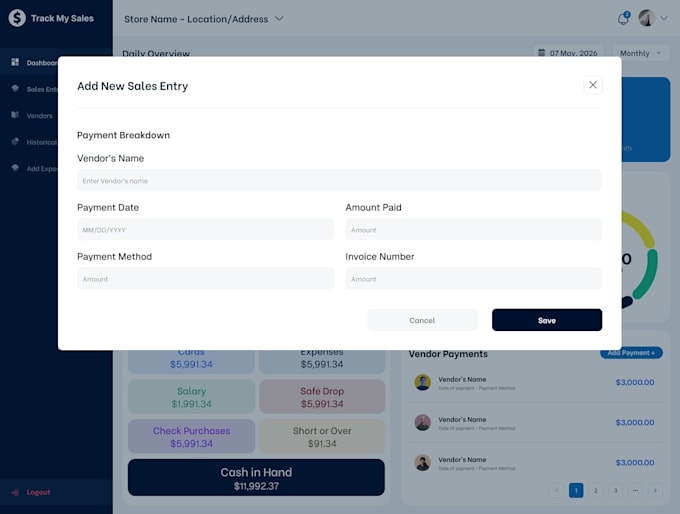Focus the Amount Paid field
Viewport: 680px width, 514px height.
[474, 229]
